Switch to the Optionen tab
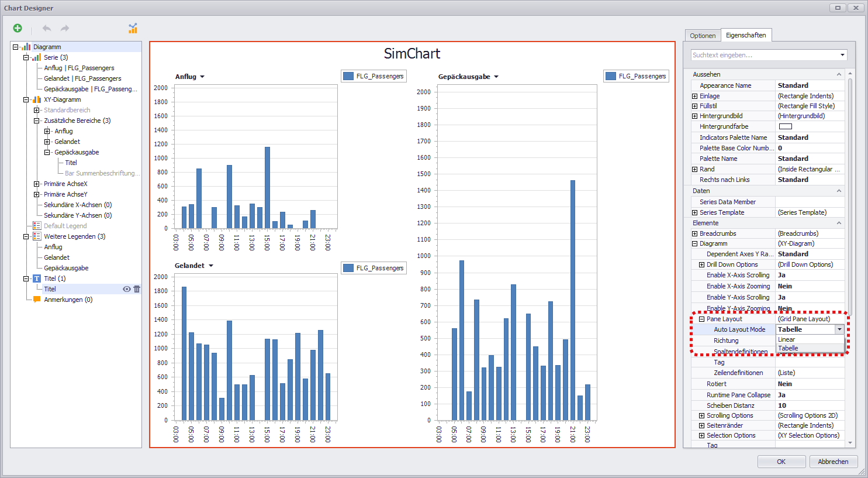Screen dimensions: 868x478 703,36
